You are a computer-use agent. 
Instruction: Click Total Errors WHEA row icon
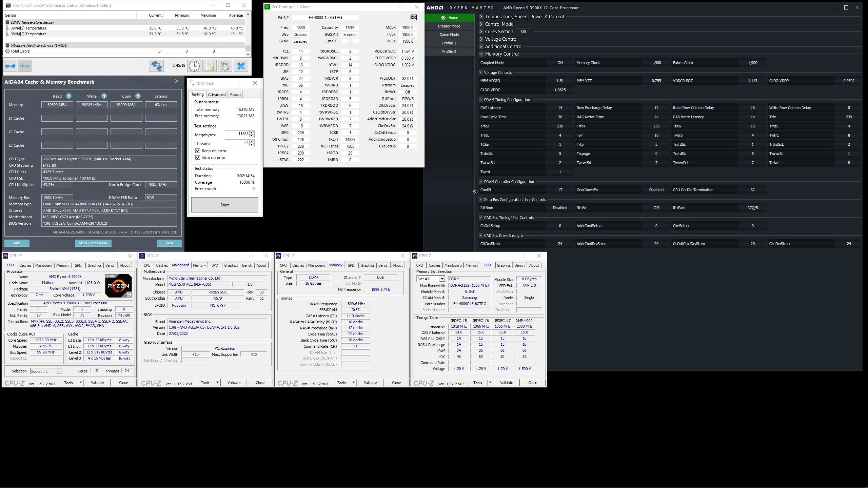tap(7, 51)
